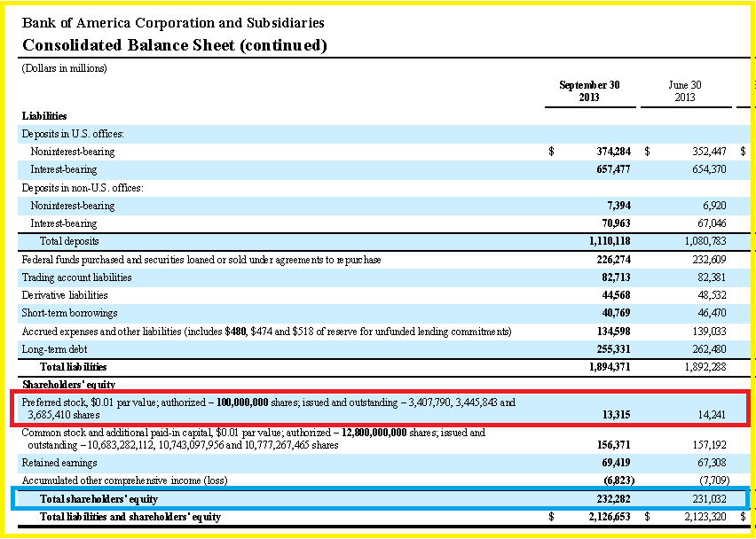The image size is (756, 539).
Task: Click 'Accumulated other comprehensive income (loss)' label
Action: click(x=124, y=480)
